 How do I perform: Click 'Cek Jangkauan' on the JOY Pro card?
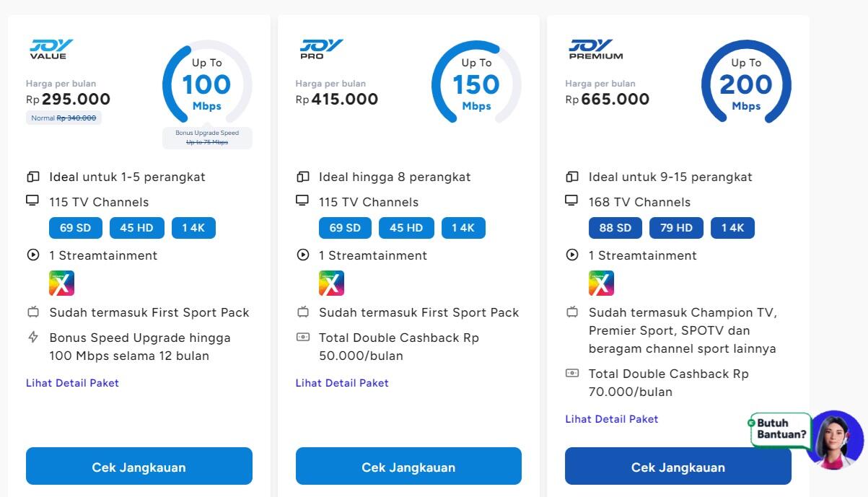point(408,466)
